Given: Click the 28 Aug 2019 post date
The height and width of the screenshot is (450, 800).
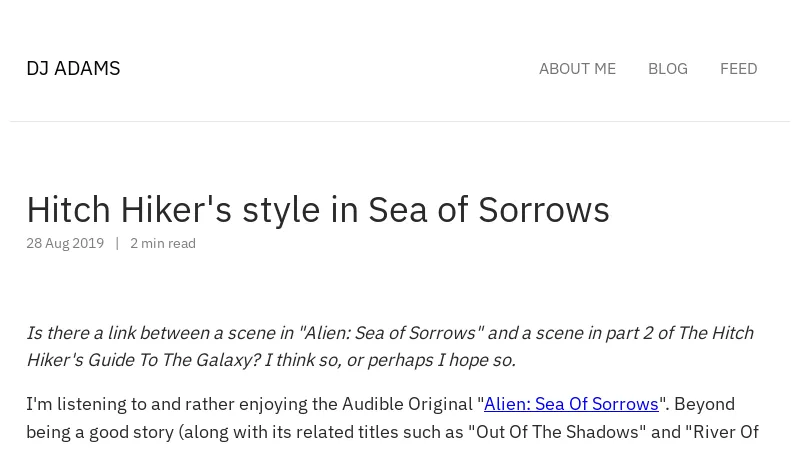Looking at the screenshot, I should 65,243.
